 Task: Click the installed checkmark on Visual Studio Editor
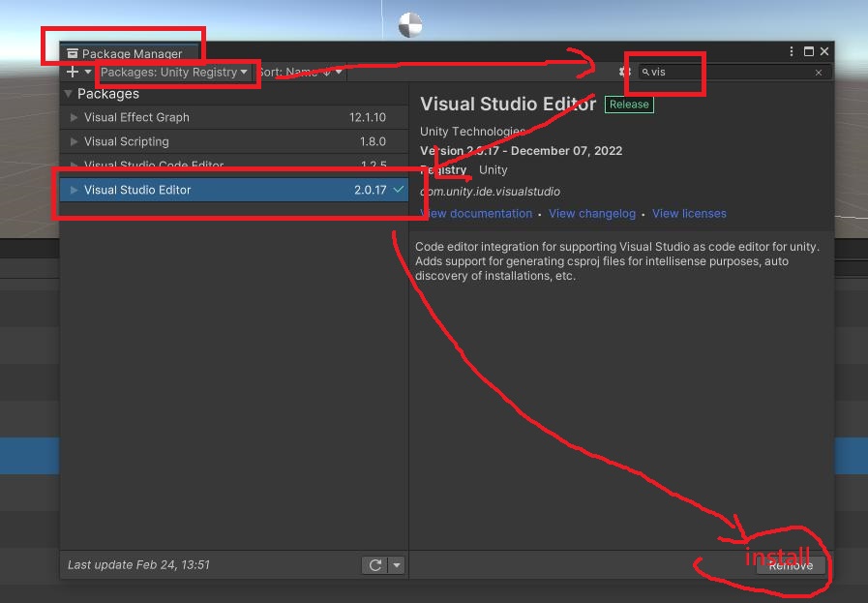point(399,190)
